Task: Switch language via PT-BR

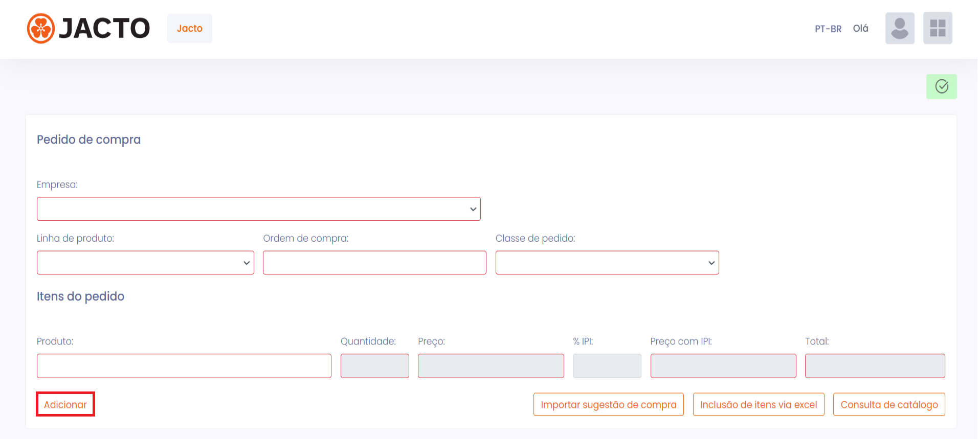Action: (x=828, y=29)
